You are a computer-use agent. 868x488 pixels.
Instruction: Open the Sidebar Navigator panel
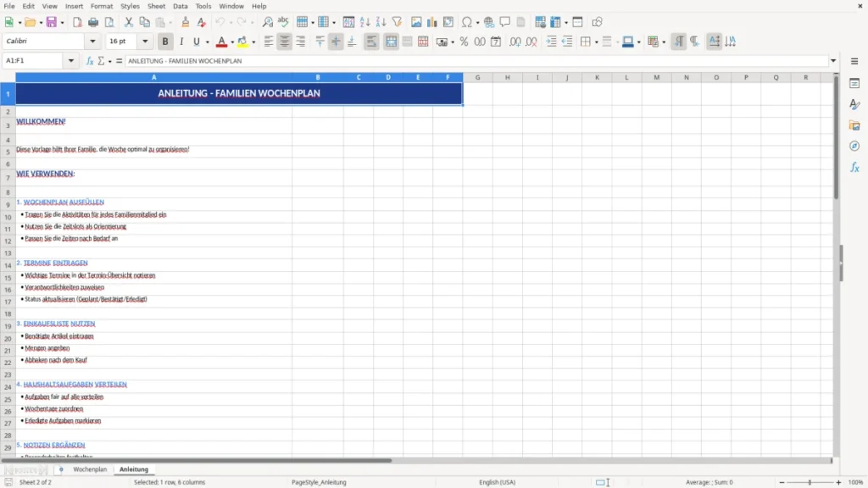tap(854, 146)
